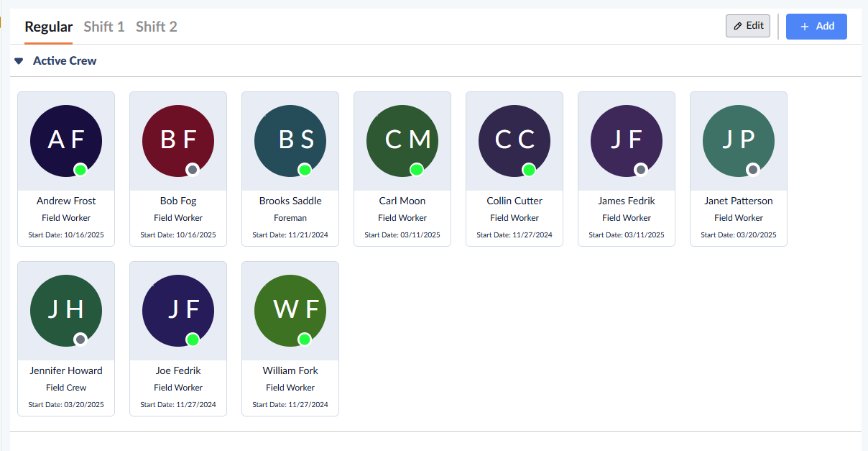
Task: Click the green status dot on Andrew Frost
Action: (80, 170)
